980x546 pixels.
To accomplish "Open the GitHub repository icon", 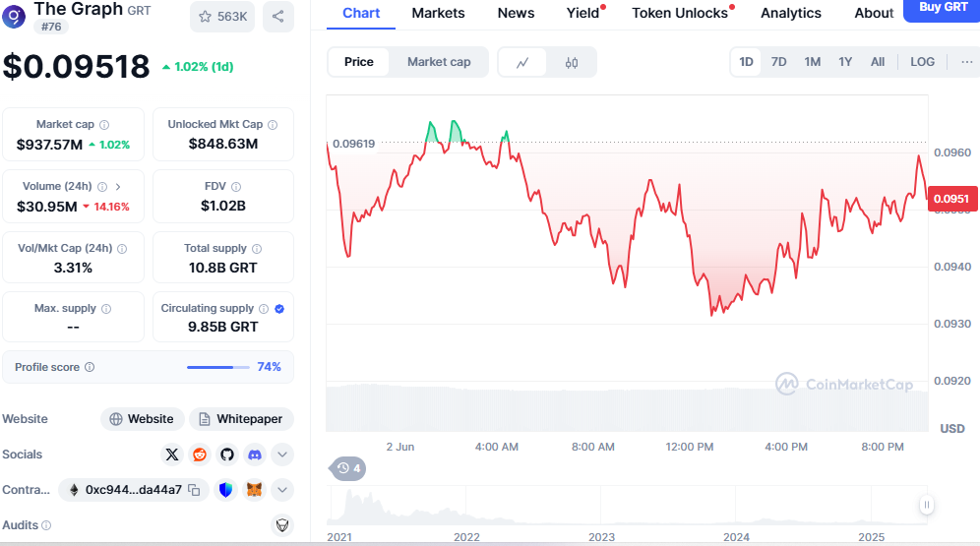I will (x=227, y=455).
